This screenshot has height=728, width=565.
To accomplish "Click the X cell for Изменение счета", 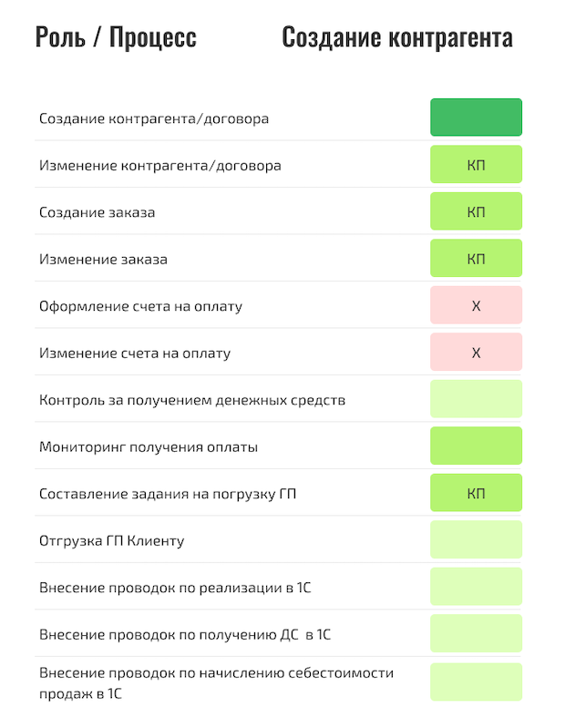I will pos(476,352).
